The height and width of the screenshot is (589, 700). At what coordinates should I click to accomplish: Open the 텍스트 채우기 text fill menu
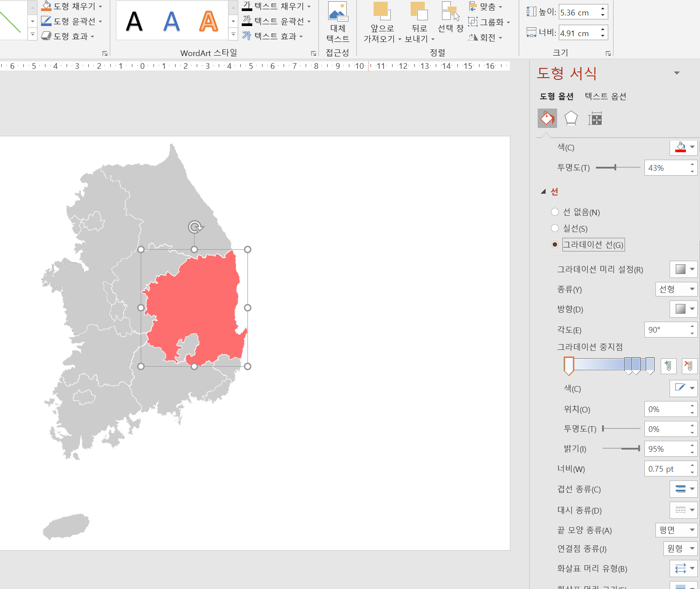pyautogui.click(x=277, y=6)
